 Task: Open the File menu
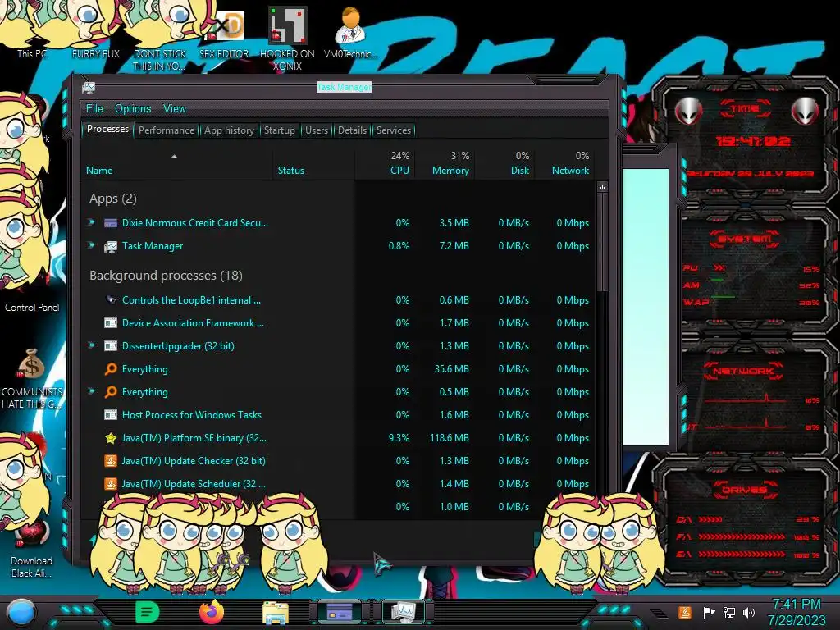click(94, 109)
